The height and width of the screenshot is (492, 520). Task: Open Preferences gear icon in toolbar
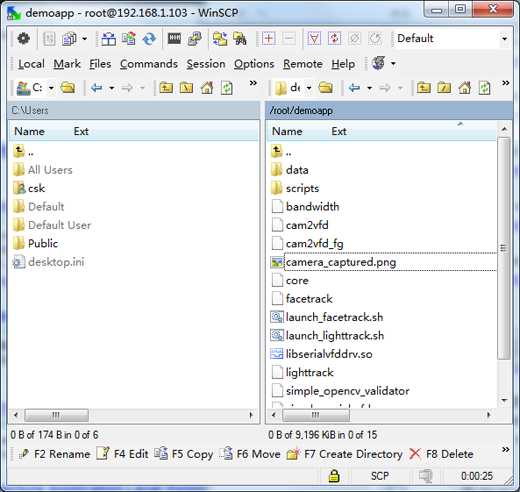tap(23, 39)
